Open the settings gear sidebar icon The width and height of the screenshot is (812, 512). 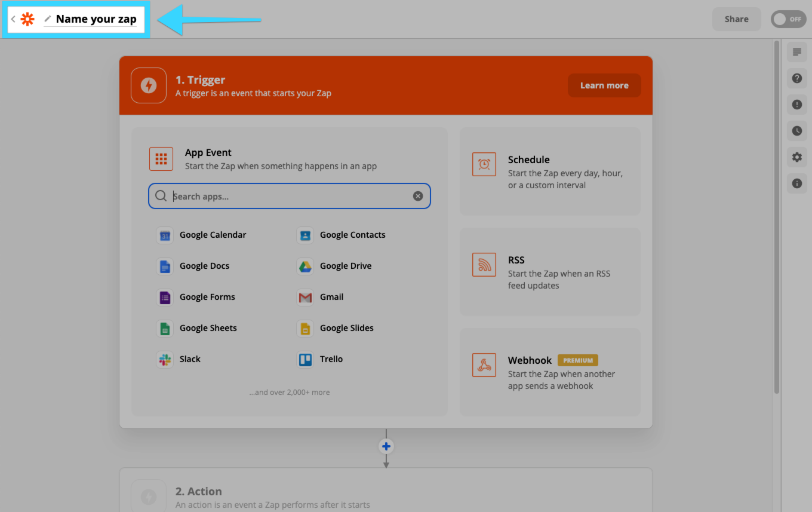[x=796, y=157]
